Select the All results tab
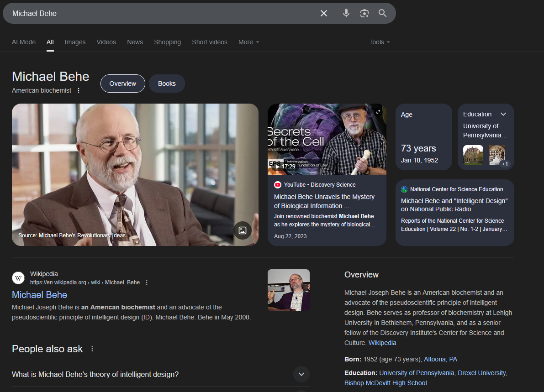Screen dimensions: 544x392 click(x=50, y=42)
